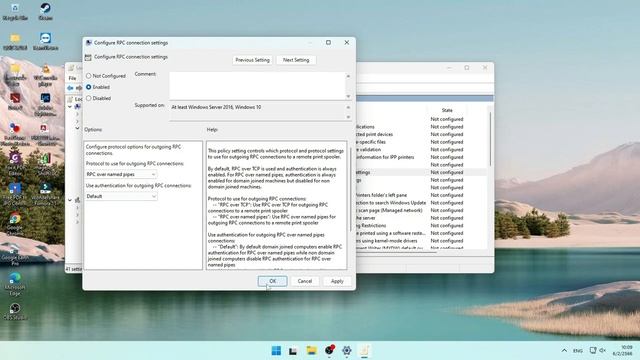
Task: Open Microsoft Edge desktop shortcut
Action: [15, 284]
